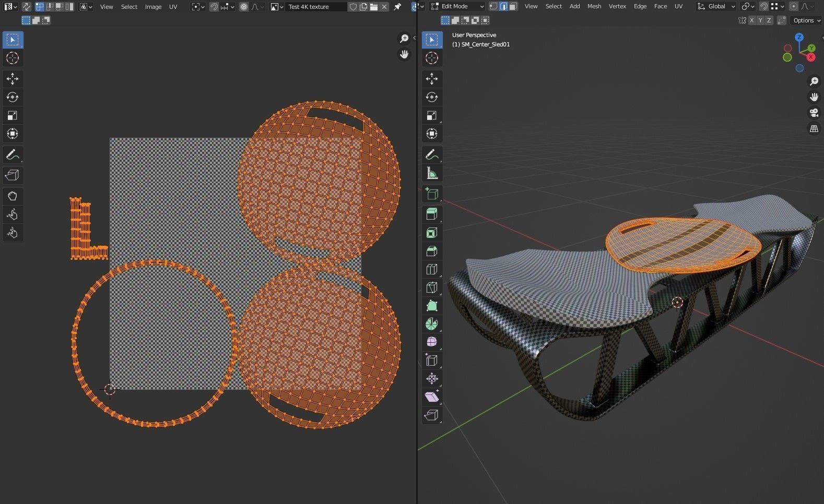824x504 pixels.
Task: Activate the Smooth tool in 3D viewport
Action: pos(432,342)
